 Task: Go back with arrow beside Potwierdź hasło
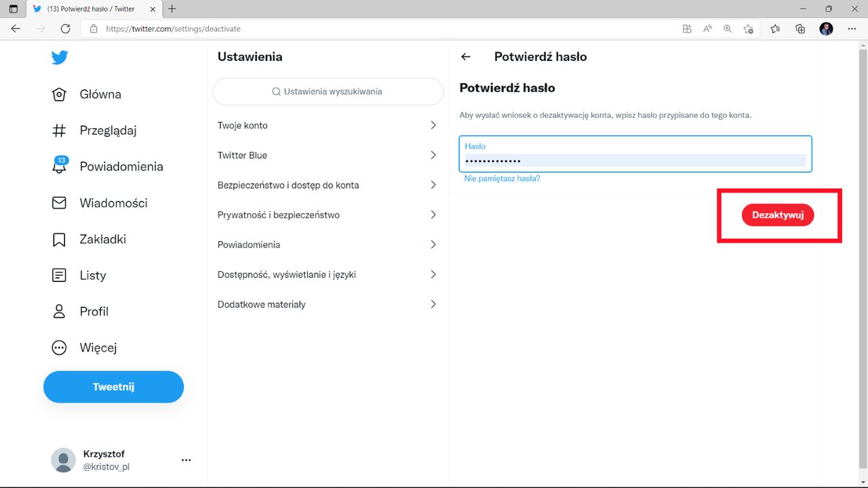click(466, 57)
